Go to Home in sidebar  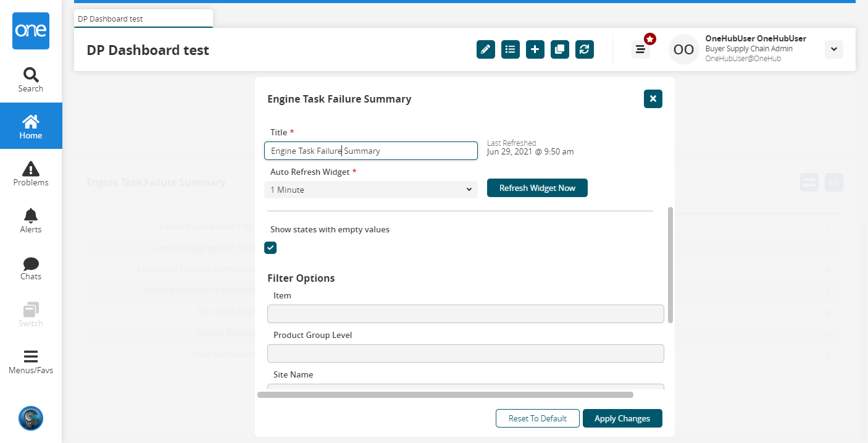(x=31, y=126)
